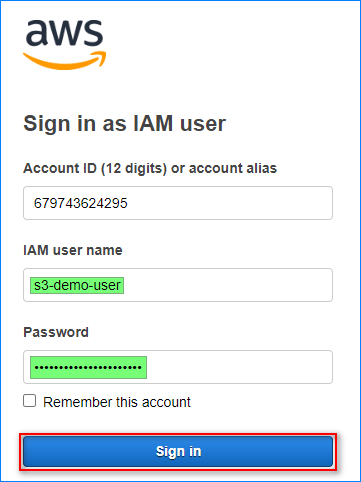Click the "Account ID (12 digits) or account alias" label
This screenshot has width=361, height=482.
click(x=150, y=168)
